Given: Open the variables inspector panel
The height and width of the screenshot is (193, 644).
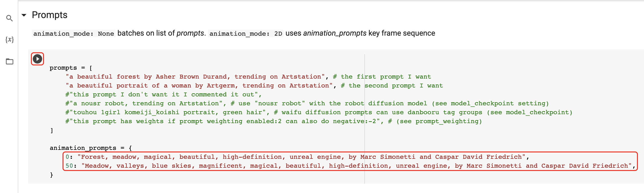Looking at the screenshot, I should 10,40.
